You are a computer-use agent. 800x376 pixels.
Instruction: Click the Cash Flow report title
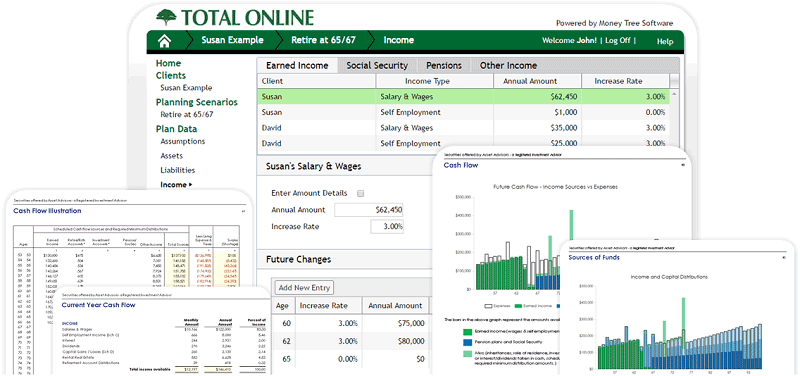coord(461,165)
